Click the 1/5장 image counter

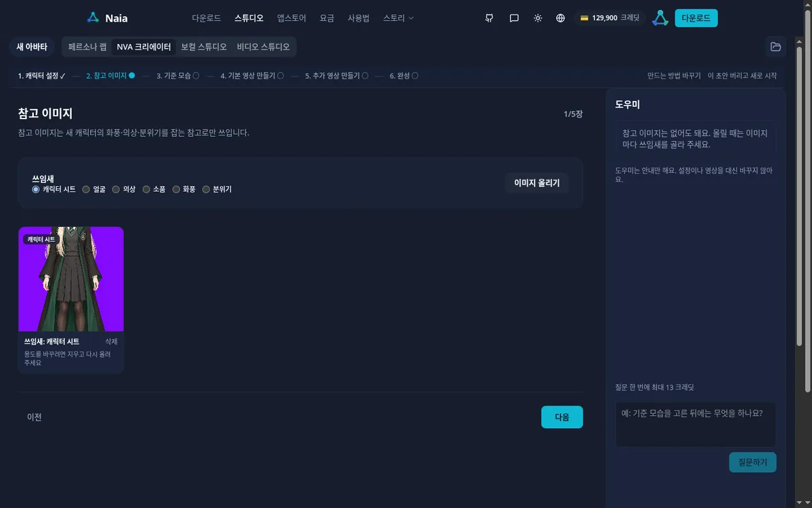coord(573,114)
